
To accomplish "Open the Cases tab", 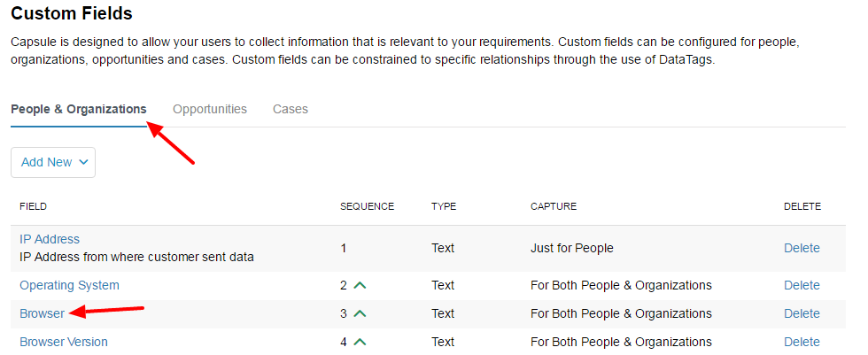I will coord(291,109).
